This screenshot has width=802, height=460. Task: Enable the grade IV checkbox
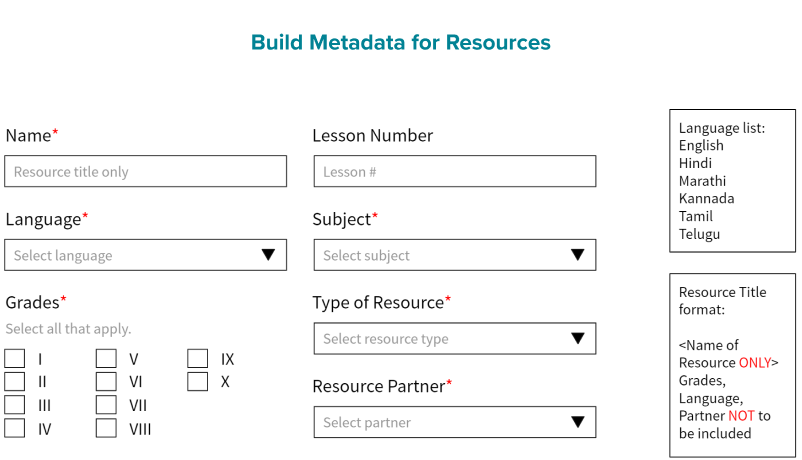[14, 428]
